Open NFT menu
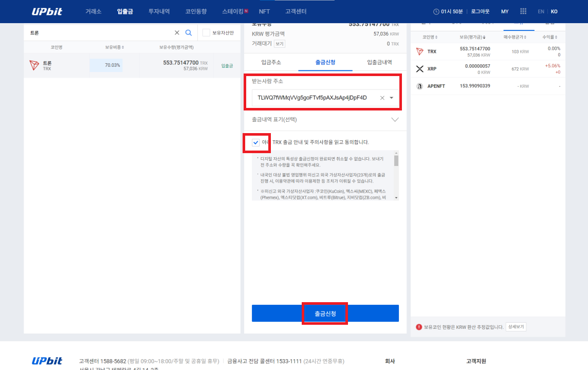Viewport: 588px width, 370px height. 264,12
